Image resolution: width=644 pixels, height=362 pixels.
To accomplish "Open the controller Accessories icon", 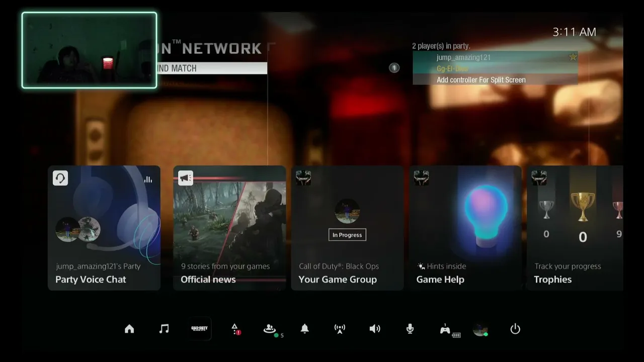I will coord(446,330).
